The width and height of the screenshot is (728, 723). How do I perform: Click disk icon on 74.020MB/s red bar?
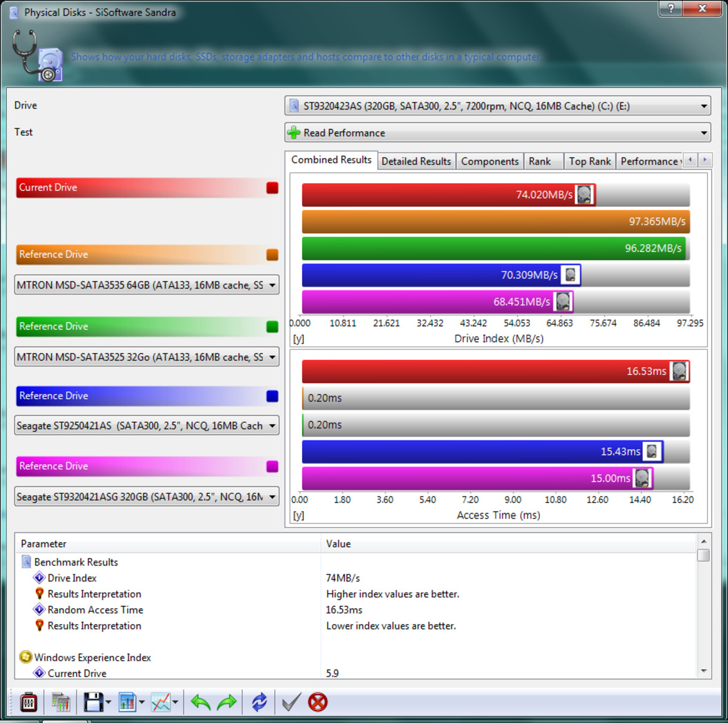(x=585, y=194)
